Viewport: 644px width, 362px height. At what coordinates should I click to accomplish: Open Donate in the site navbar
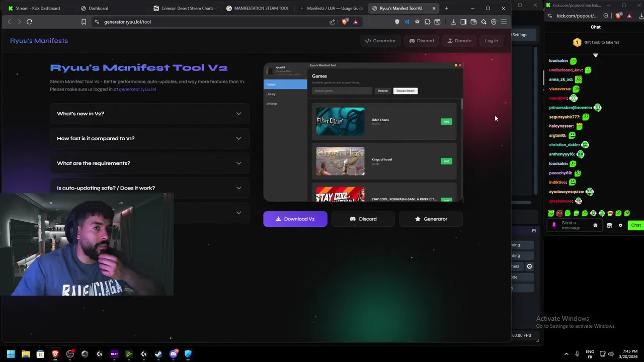pyautogui.click(x=459, y=41)
